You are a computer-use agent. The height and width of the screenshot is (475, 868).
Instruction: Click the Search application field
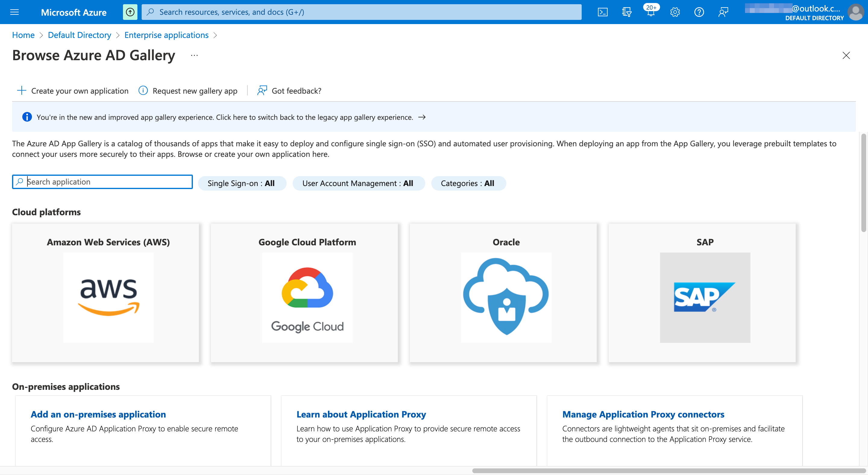click(102, 182)
